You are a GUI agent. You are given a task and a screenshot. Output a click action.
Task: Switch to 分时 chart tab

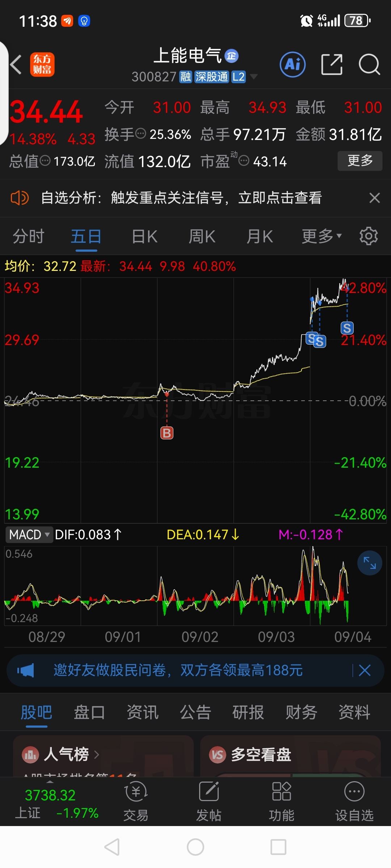[x=29, y=237]
